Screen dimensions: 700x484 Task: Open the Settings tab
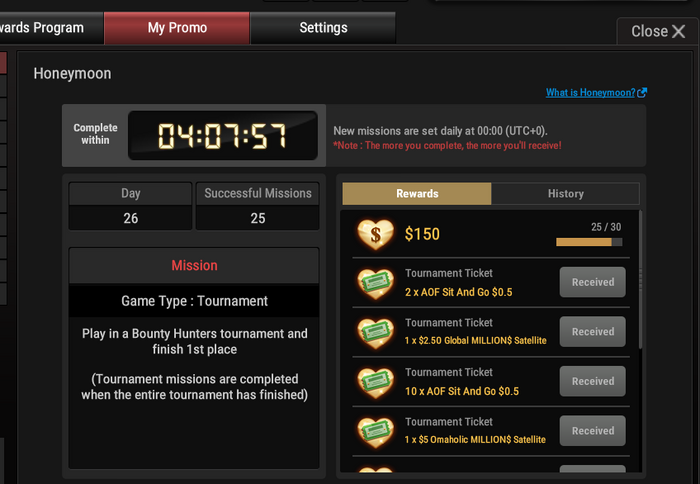pos(323,28)
